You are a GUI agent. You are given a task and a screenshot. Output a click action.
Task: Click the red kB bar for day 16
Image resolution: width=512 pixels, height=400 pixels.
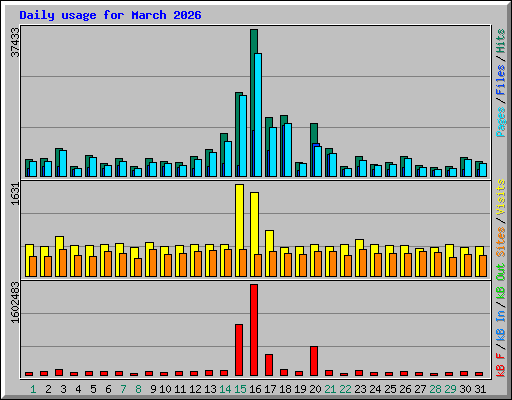click(254, 330)
